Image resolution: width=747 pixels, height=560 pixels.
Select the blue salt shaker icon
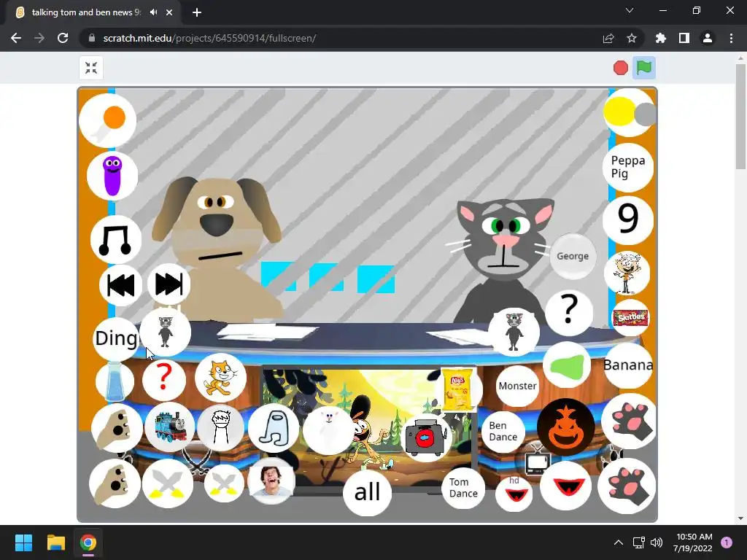(x=115, y=381)
